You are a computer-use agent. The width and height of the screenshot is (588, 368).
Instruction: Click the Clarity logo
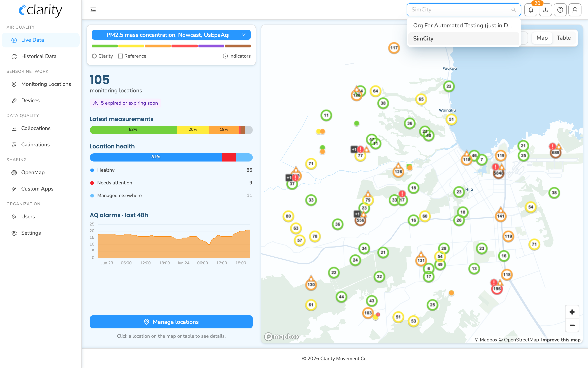coord(41,10)
